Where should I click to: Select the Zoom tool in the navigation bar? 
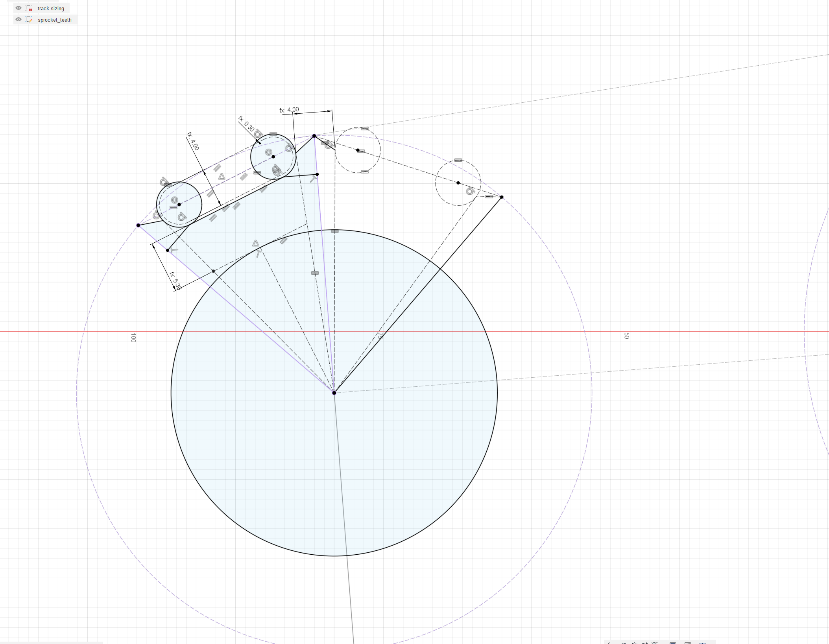pyautogui.click(x=645, y=643)
